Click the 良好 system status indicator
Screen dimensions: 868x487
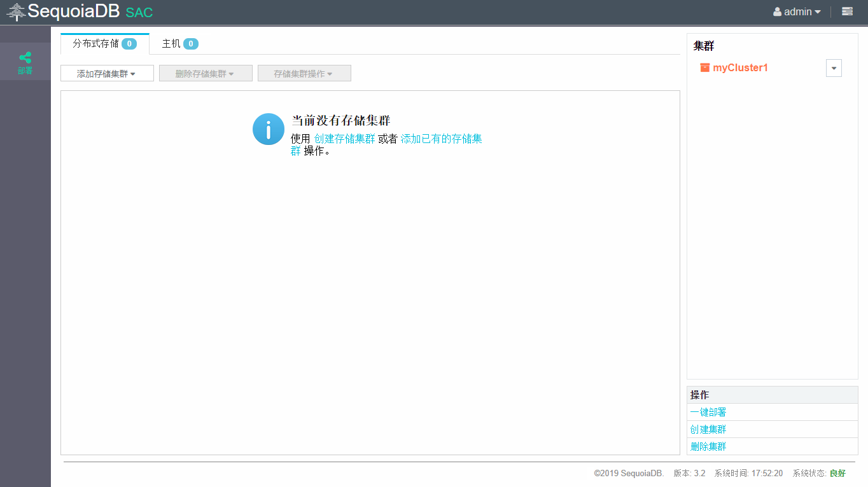pyautogui.click(x=837, y=473)
